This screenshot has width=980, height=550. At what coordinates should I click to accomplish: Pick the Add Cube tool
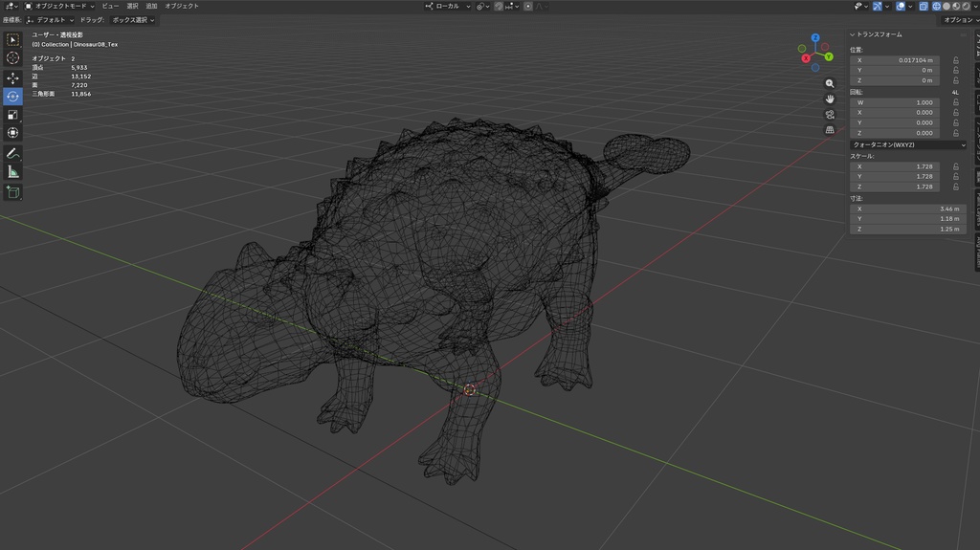tap(12, 191)
